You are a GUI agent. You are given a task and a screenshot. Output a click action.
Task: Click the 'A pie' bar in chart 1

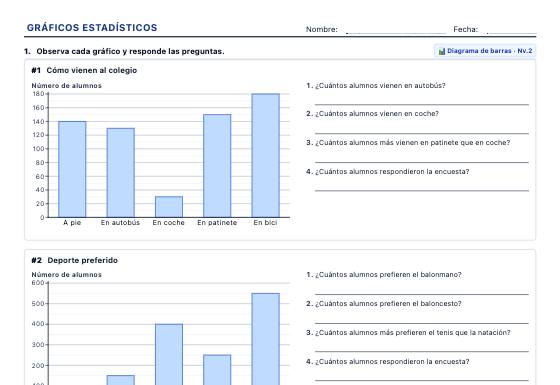point(72,169)
